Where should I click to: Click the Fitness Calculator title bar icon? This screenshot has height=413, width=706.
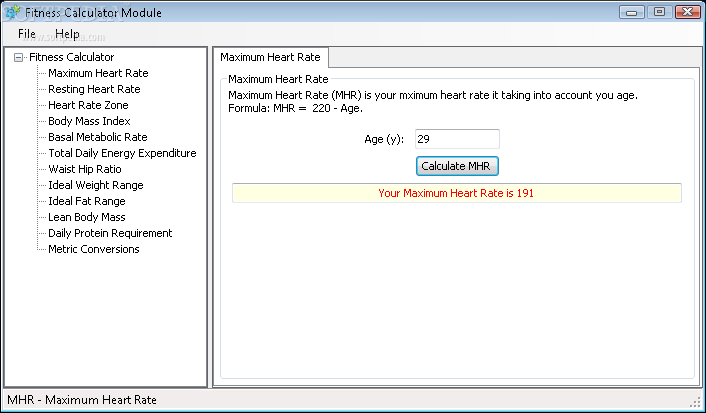point(13,12)
